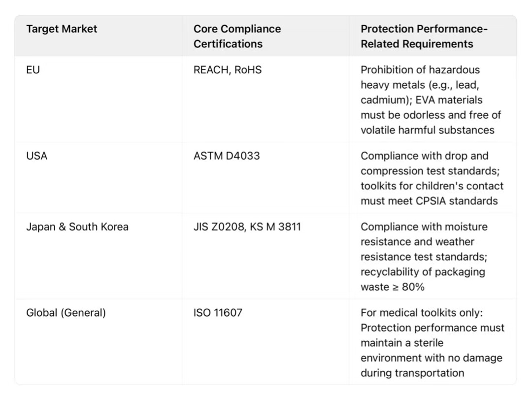The image size is (532, 397).
Task: Select the Global (General) cell
Action: [66, 313]
